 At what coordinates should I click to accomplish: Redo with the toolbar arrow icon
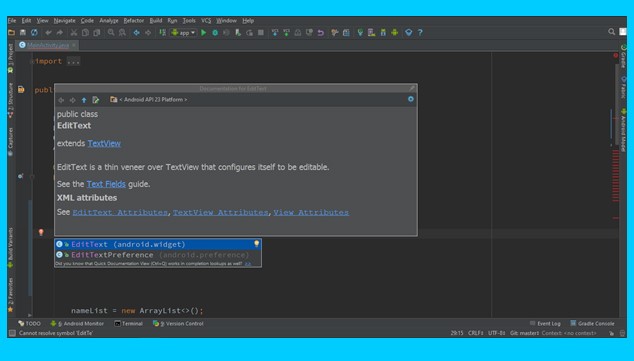(60, 32)
